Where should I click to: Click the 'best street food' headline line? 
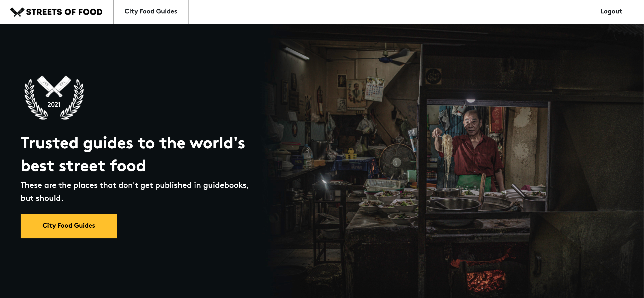(x=83, y=166)
